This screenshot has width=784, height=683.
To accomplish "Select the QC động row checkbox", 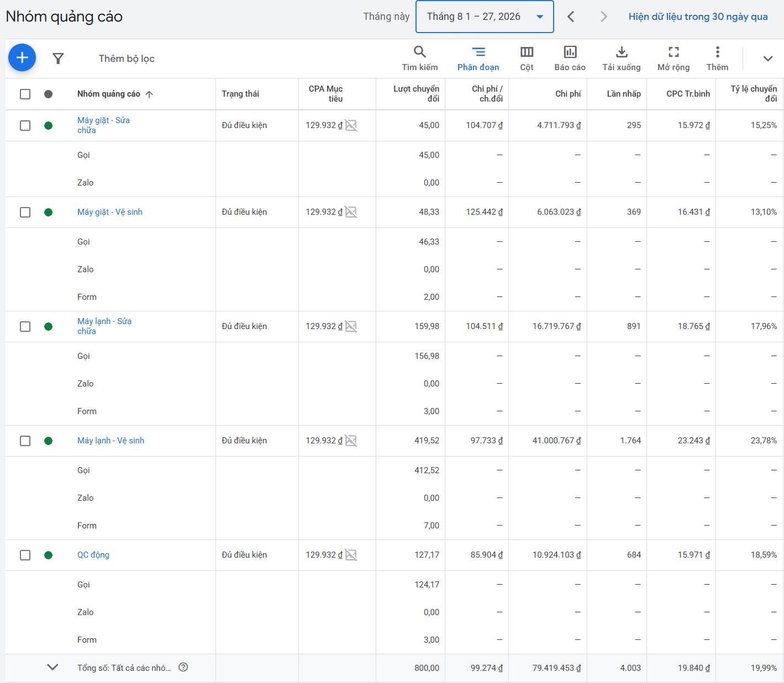I will tap(25, 555).
